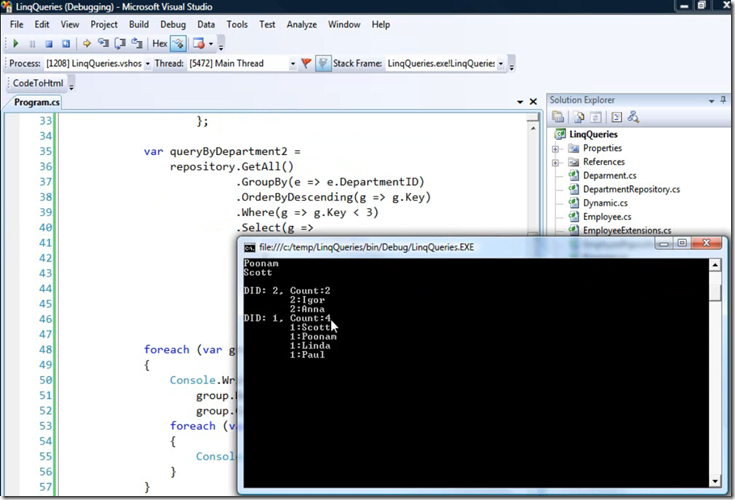Viewport: 735px width, 500px height.
Task: Open the Stack Frame combo box dropdown
Action: tap(501, 64)
